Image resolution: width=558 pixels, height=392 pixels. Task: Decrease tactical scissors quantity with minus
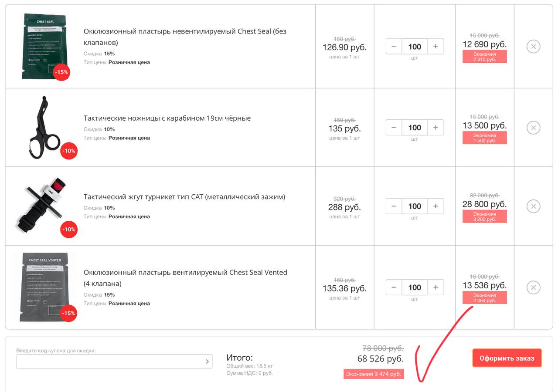coord(394,128)
